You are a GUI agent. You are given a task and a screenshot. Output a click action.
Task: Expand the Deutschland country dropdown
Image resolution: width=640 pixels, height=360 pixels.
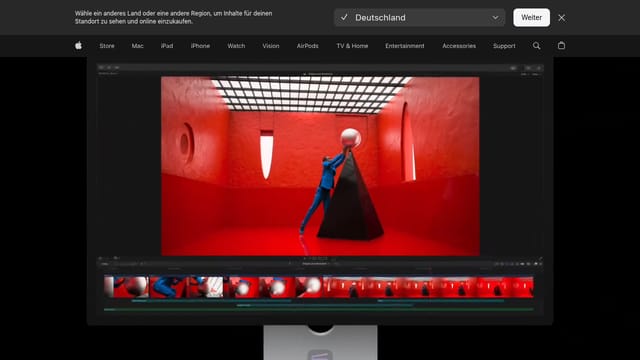(x=419, y=18)
